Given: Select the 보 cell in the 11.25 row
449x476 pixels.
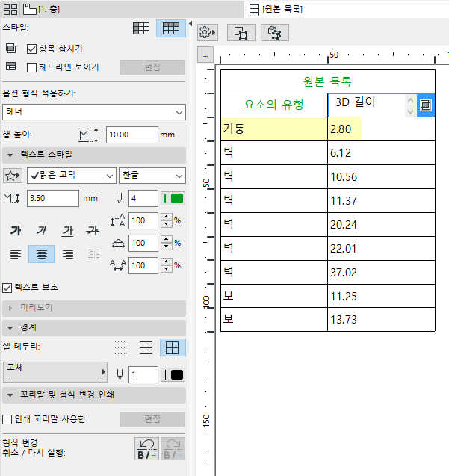Looking at the screenshot, I should tap(274, 296).
